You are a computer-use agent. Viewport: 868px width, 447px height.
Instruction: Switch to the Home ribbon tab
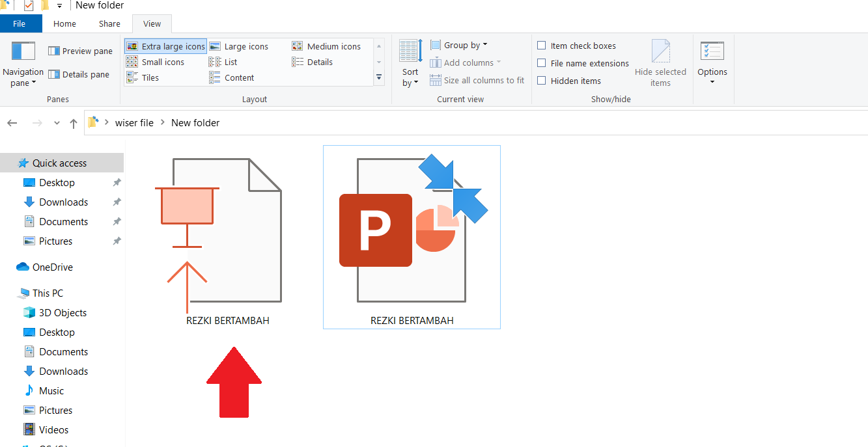tap(64, 24)
